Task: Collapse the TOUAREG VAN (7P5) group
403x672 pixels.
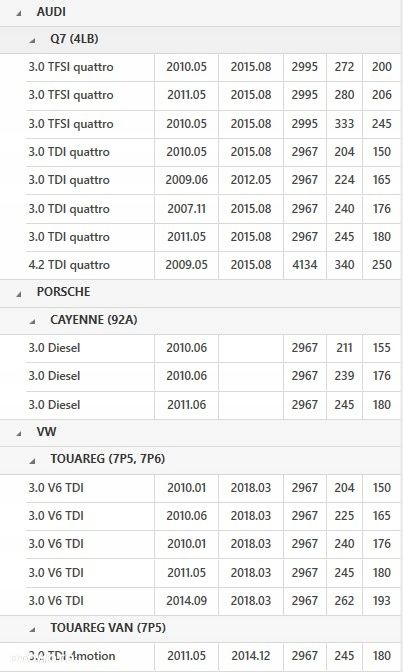Action: [x=33, y=629]
